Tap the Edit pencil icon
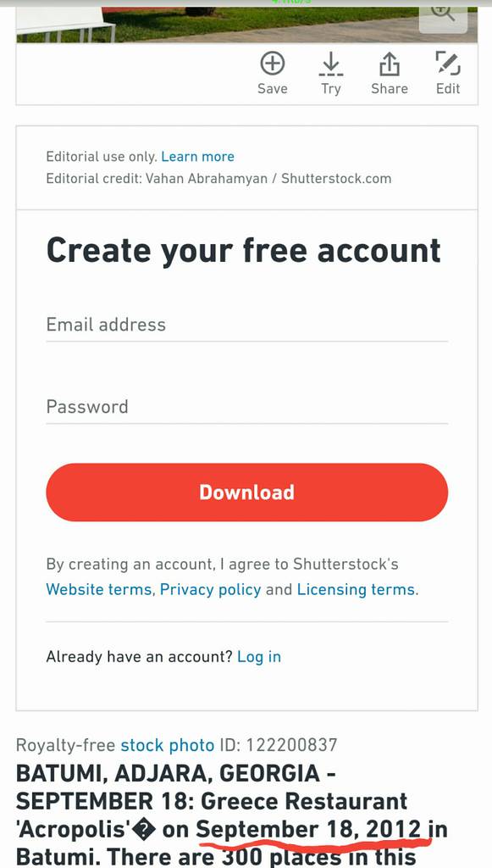492x868 pixels. (x=448, y=64)
